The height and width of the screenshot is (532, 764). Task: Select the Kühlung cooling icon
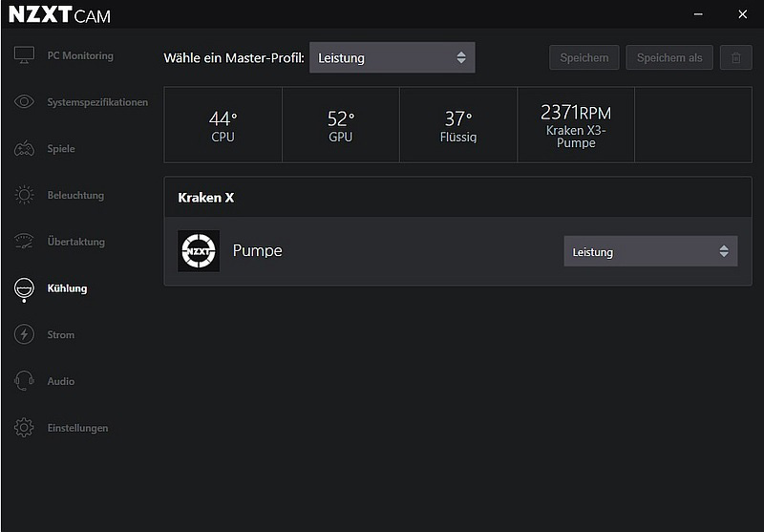tap(24, 289)
